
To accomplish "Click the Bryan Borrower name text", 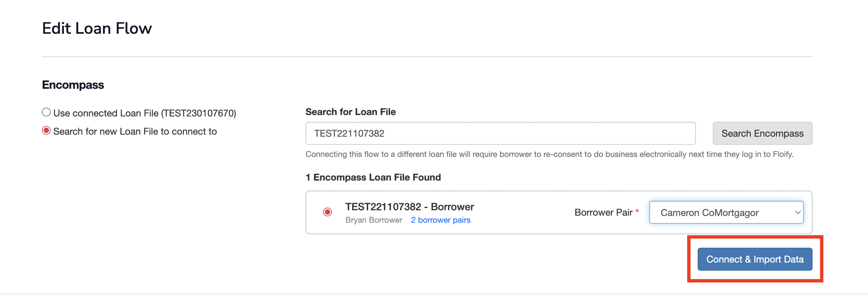I will tap(373, 220).
